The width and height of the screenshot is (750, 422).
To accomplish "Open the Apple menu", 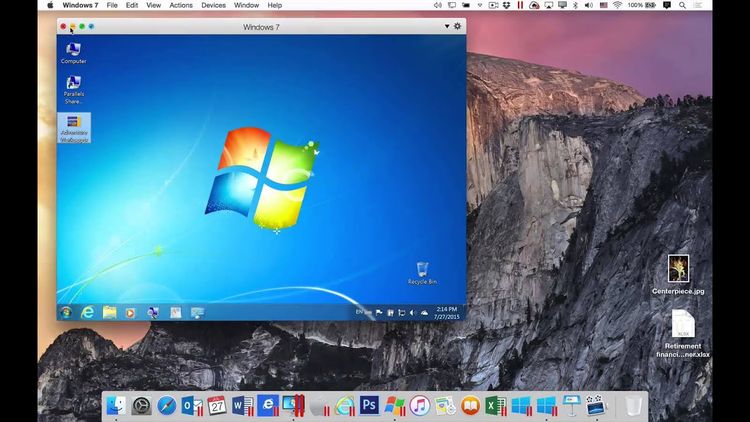I will pyautogui.click(x=50, y=5).
